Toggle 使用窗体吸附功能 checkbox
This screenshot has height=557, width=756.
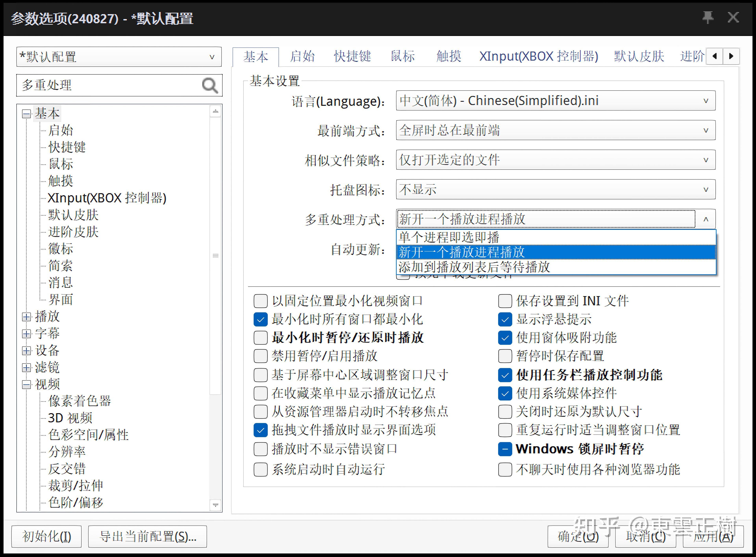pos(505,338)
